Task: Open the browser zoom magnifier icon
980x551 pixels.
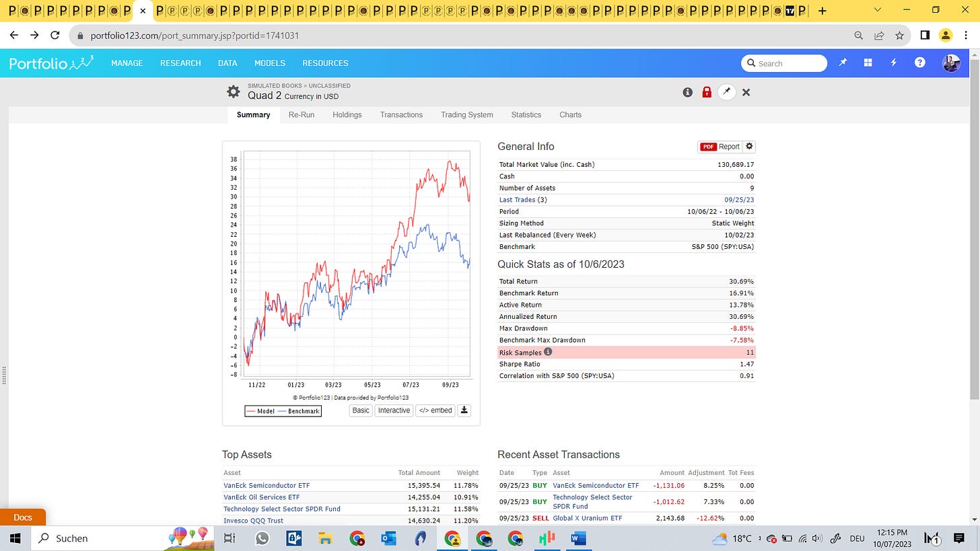Action: (x=859, y=35)
